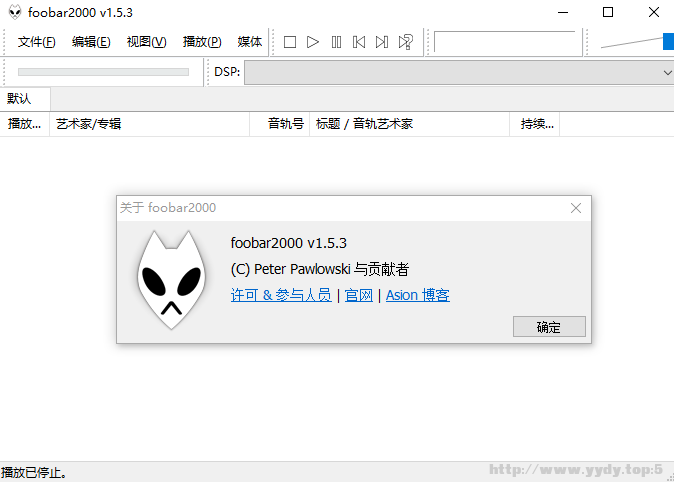This screenshot has height=482, width=674.
Task: Click the (C) Peter Pawlowski 与贡献者 text
Action: [x=319, y=269]
